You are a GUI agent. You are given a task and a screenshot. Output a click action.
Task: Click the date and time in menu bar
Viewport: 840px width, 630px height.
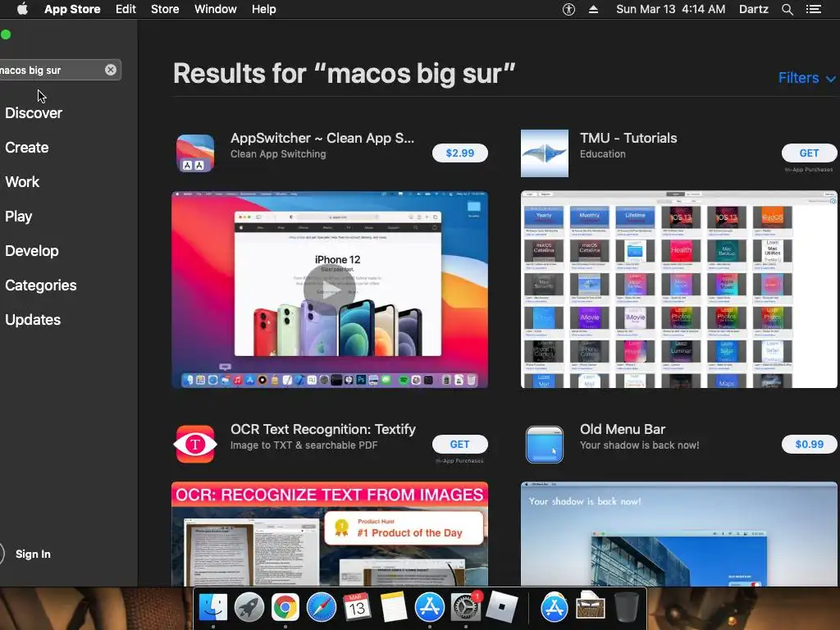(671, 9)
